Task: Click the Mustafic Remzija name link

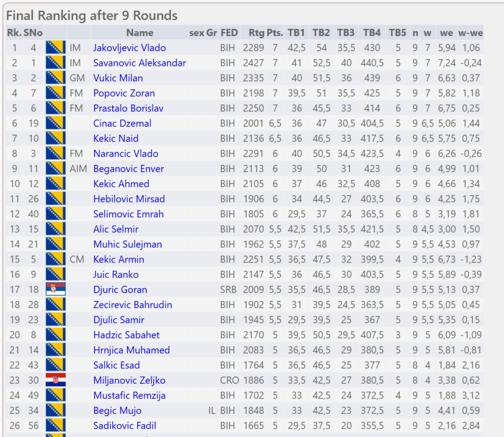Action: coord(129,396)
